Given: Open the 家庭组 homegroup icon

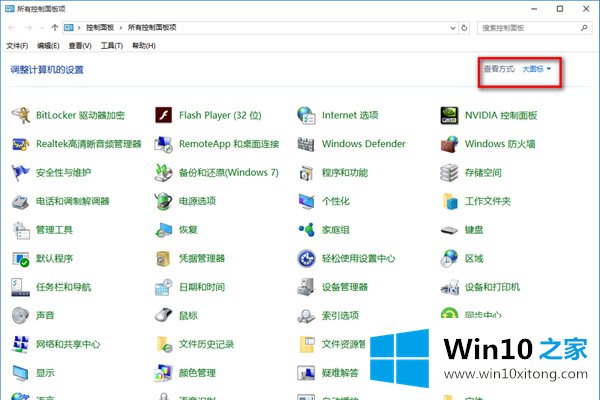Looking at the screenshot, I should coord(306,230).
